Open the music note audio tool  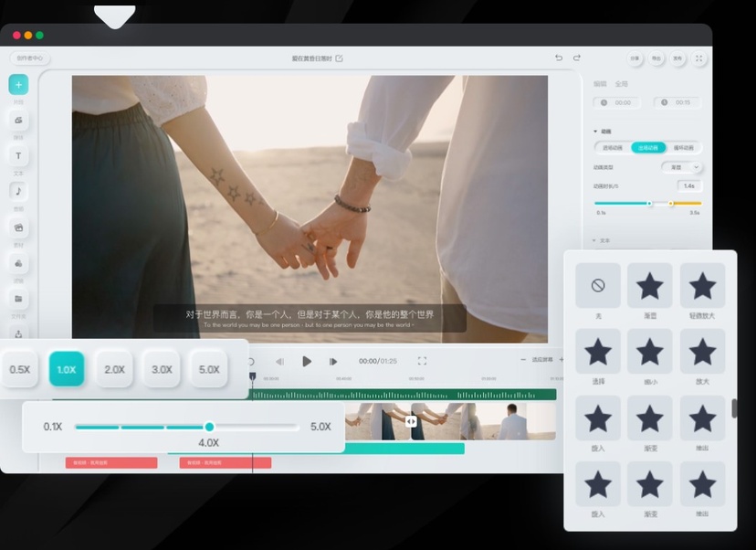click(x=18, y=191)
